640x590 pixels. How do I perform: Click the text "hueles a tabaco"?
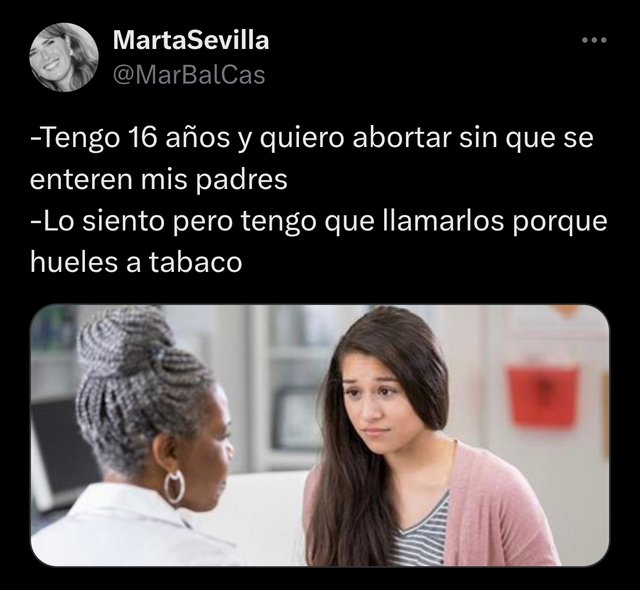pyautogui.click(x=136, y=262)
